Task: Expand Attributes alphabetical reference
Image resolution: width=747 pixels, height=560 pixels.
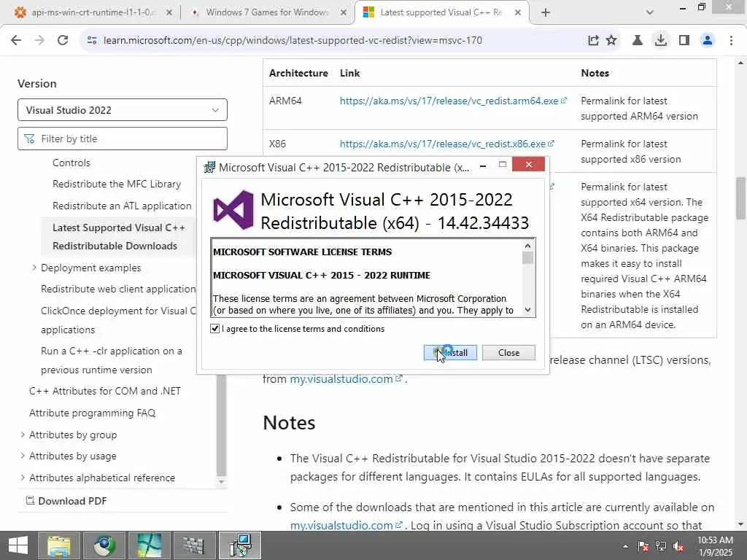Action: coord(23,477)
